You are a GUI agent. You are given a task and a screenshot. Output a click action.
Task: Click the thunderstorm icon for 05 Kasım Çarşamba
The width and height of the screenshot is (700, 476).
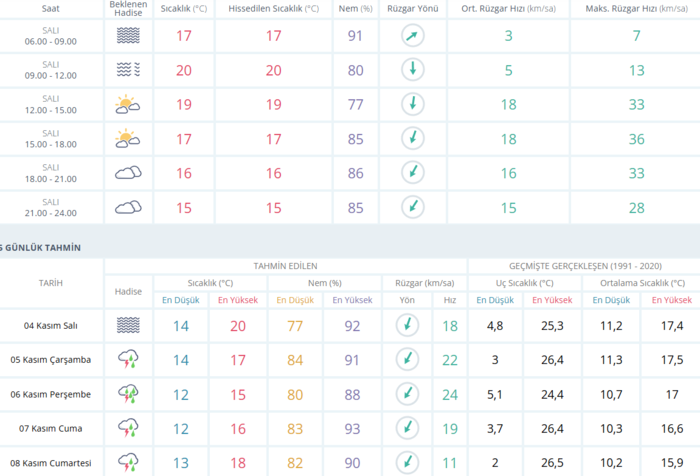point(128,359)
